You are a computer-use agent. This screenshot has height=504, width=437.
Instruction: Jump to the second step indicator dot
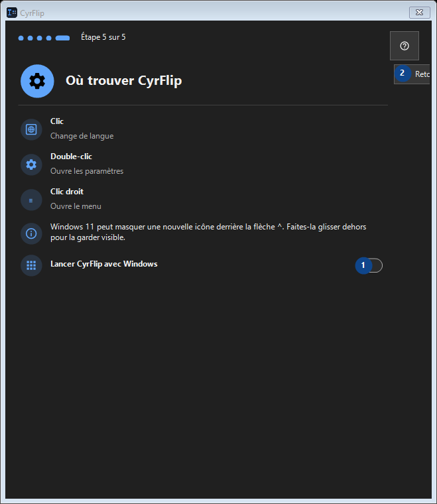(31, 38)
